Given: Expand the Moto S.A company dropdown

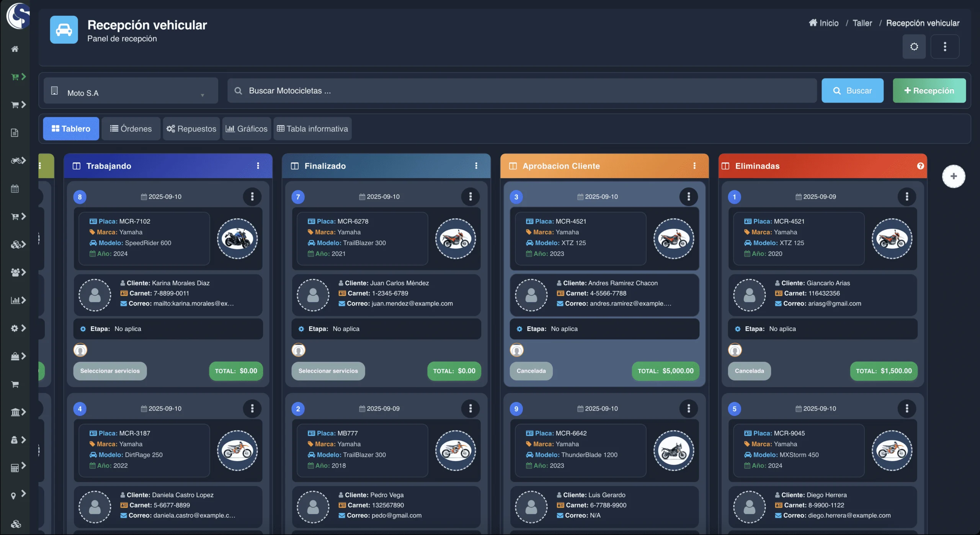Looking at the screenshot, I should 131,91.
